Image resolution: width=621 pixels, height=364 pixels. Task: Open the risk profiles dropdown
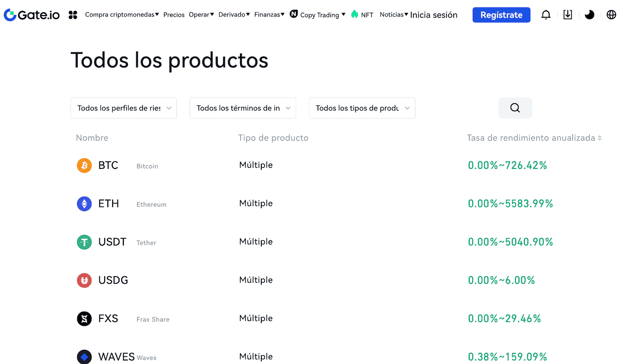tap(124, 108)
